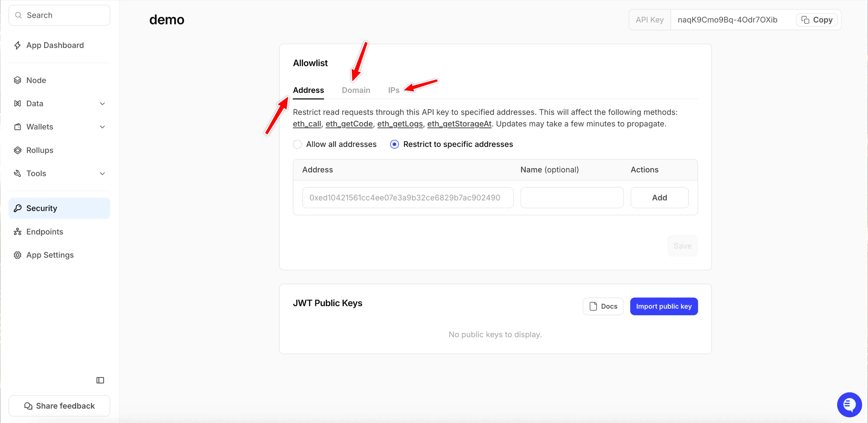Click the App Settings gear icon
Viewport: 868px width, 423px height.
(x=18, y=255)
